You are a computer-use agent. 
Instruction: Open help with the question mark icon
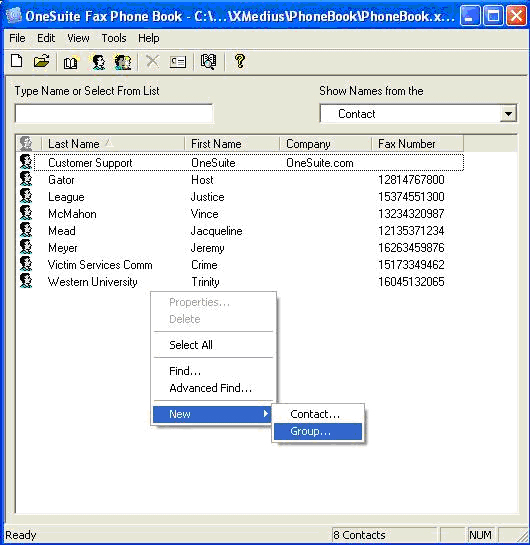(239, 62)
